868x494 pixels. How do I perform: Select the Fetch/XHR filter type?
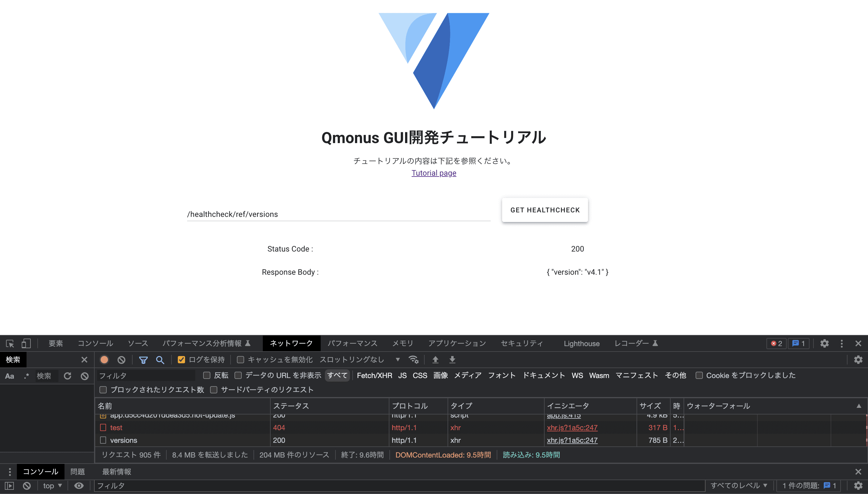point(374,375)
